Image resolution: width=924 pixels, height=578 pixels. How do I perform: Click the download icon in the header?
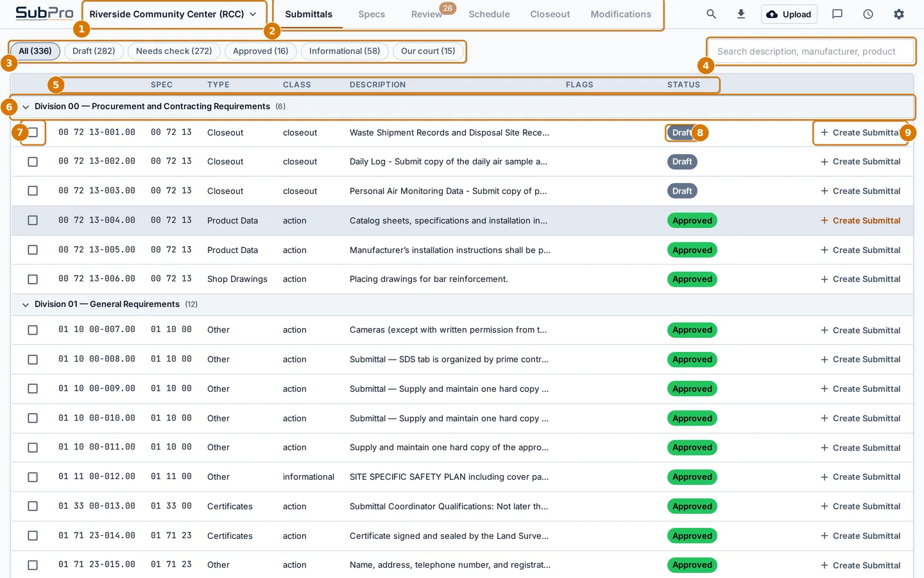click(x=741, y=13)
